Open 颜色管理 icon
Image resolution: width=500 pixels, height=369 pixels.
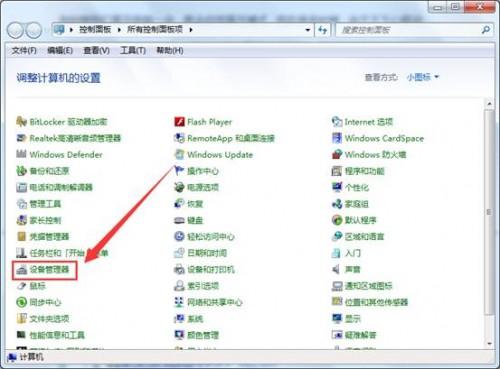tap(179, 335)
